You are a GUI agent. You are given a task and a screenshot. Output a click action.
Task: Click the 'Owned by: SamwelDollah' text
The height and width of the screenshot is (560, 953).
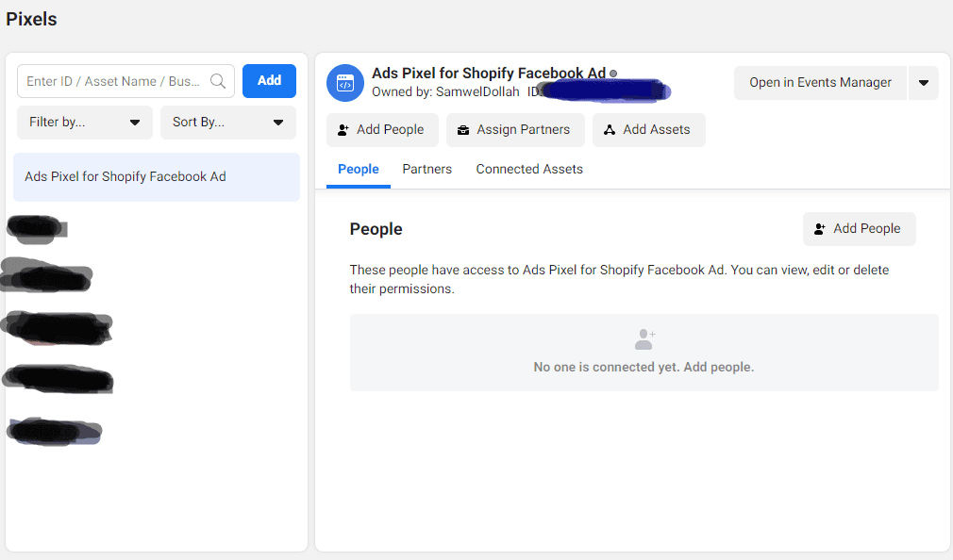pos(445,91)
